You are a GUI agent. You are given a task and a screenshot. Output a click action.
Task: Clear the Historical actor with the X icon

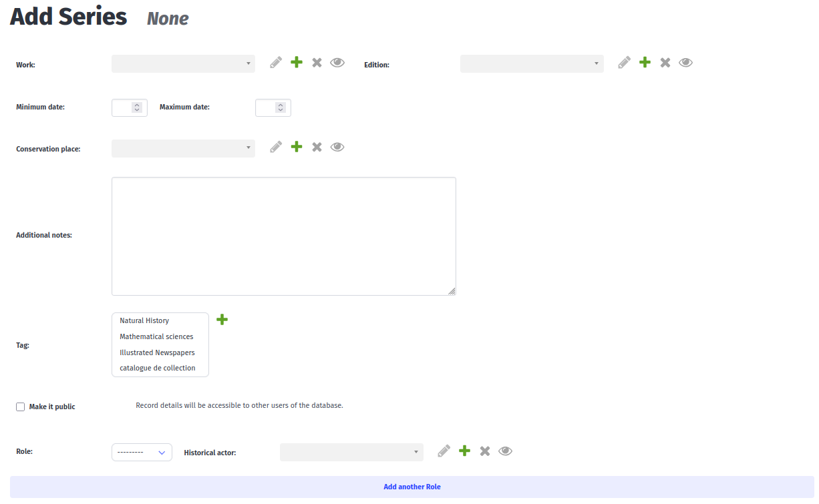484,451
